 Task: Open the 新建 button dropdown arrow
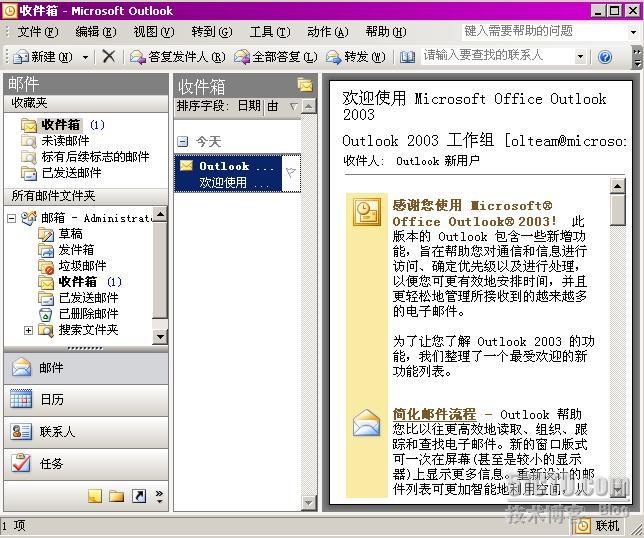pos(86,57)
